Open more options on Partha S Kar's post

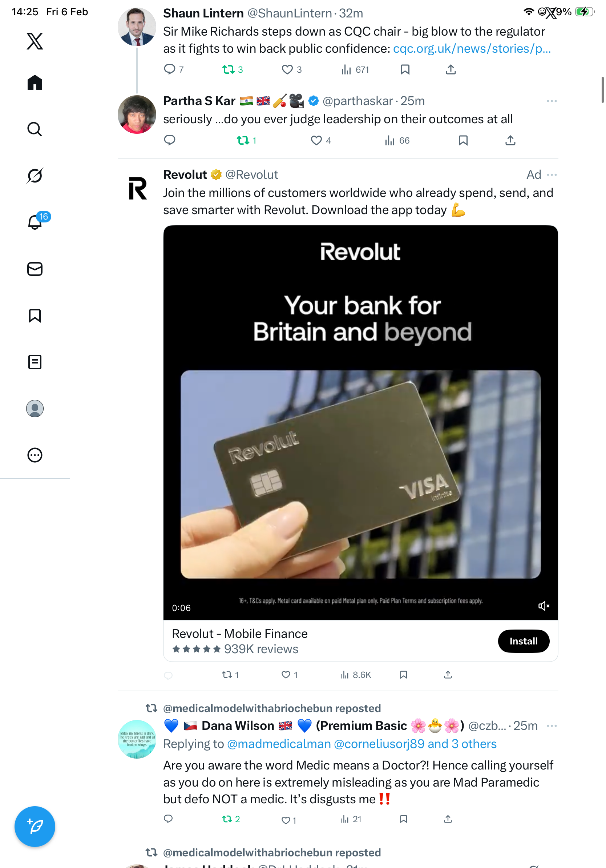point(552,101)
